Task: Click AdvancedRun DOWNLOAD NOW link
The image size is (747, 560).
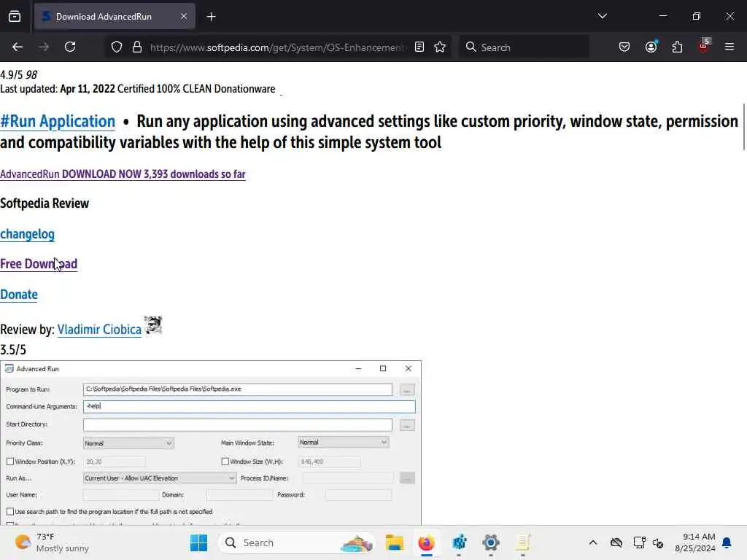Action: tap(123, 174)
